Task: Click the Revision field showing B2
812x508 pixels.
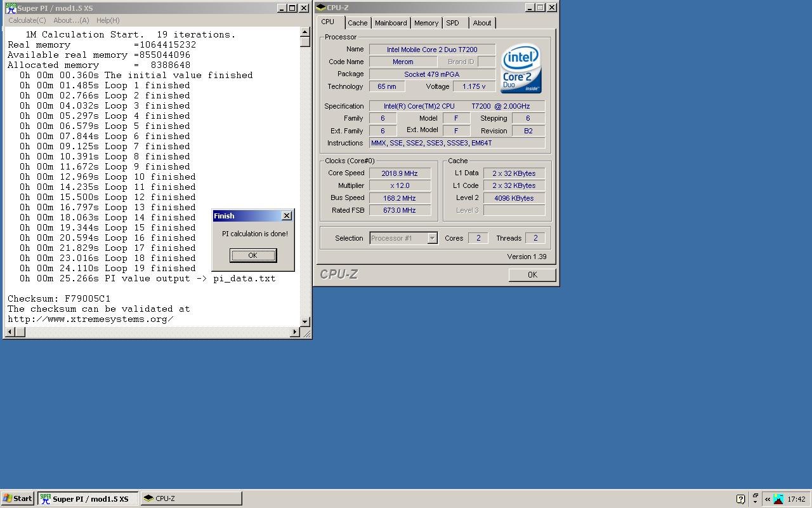Action: (528, 131)
